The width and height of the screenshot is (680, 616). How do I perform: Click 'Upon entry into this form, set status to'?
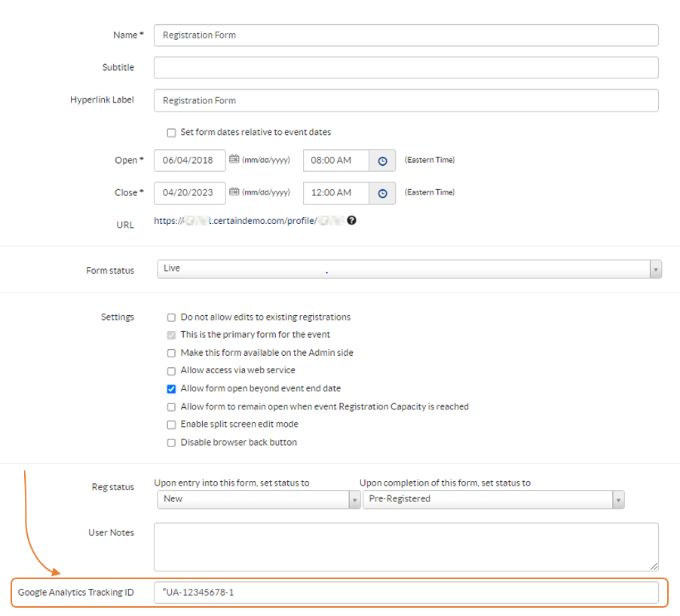[x=231, y=483]
